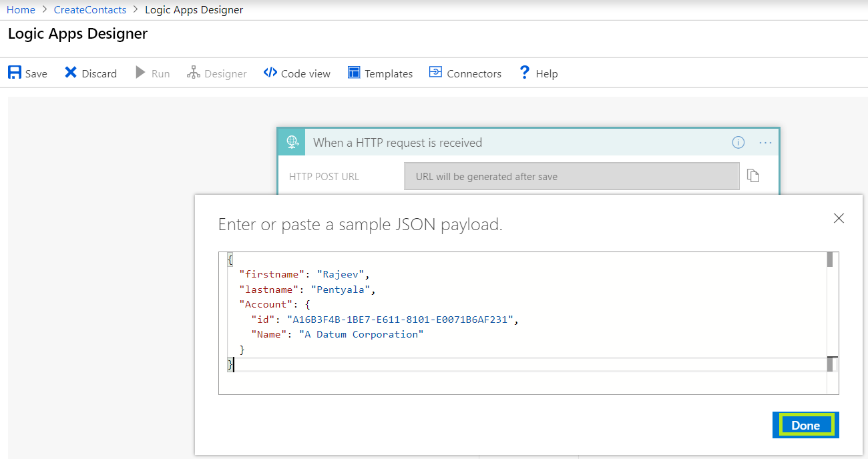Click the Done button
Viewport: 868px width, 459px height.
(x=805, y=425)
